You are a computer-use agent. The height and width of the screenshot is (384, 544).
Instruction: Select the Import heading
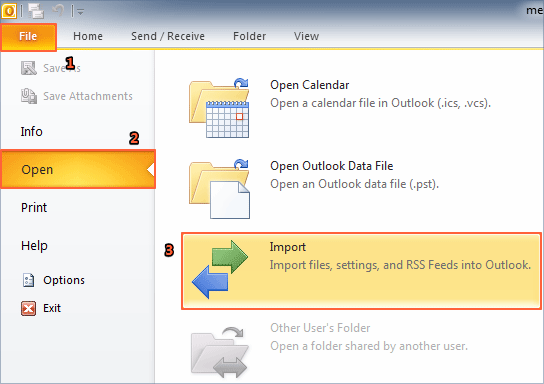click(x=288, y=247)
